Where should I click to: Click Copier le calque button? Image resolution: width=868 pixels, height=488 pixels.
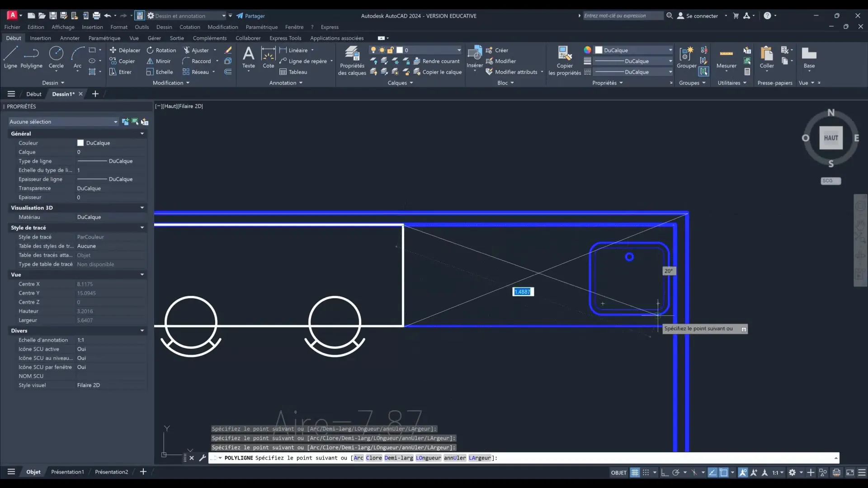[438, 72]
